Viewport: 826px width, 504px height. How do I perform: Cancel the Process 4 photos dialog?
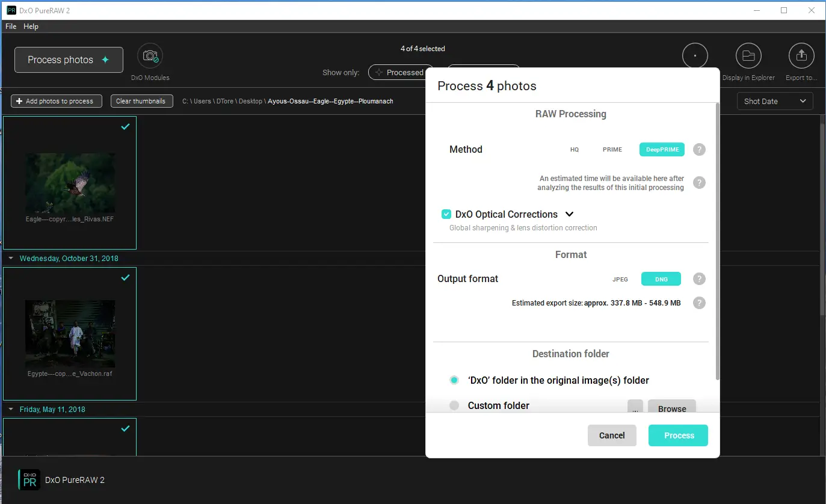pos(612,435)
